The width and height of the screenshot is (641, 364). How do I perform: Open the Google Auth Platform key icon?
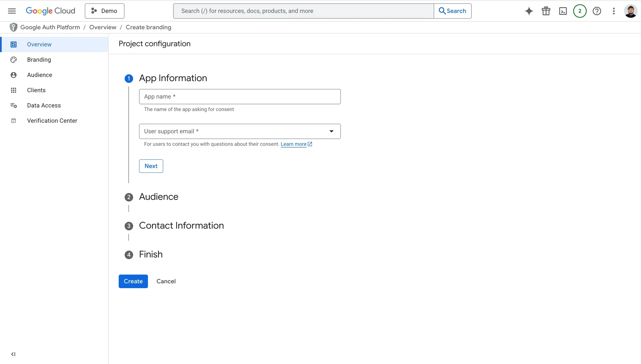14,27
